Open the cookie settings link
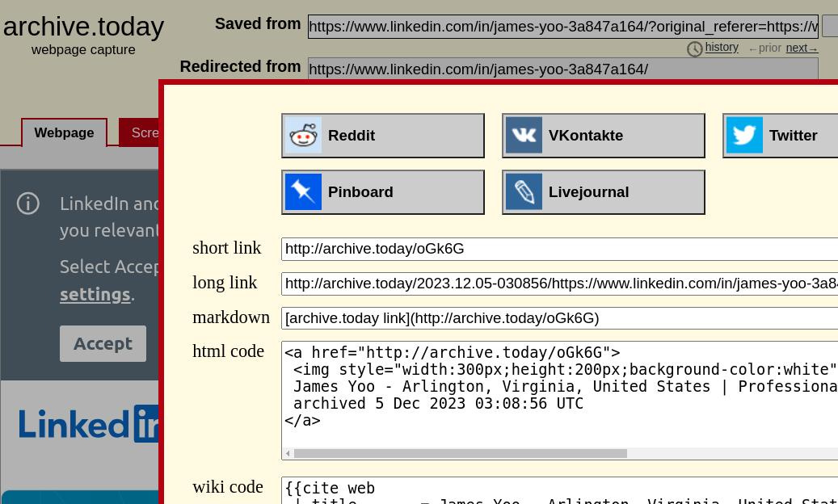 [x=95, y=294]
